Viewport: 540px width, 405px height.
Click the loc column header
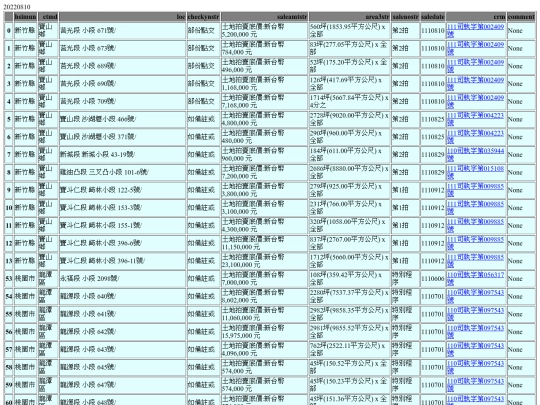tap(122, 17)
